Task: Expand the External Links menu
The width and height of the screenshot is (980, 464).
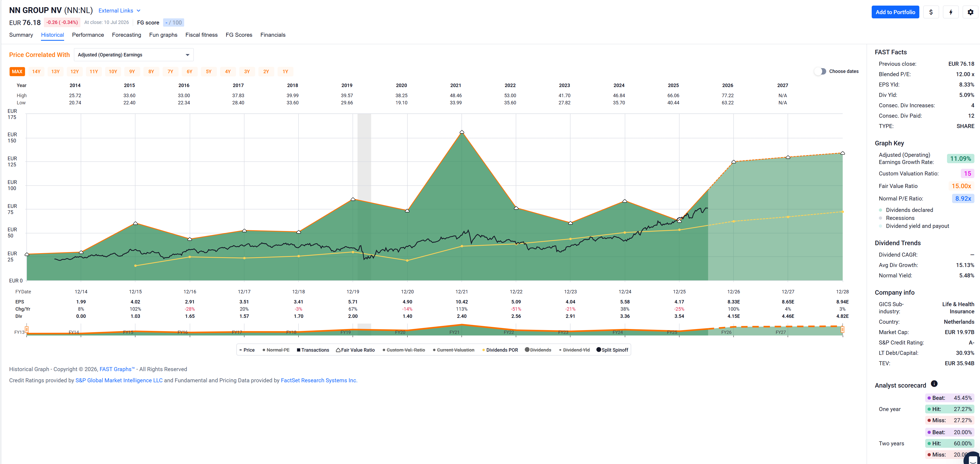Action: coord(119,11)
